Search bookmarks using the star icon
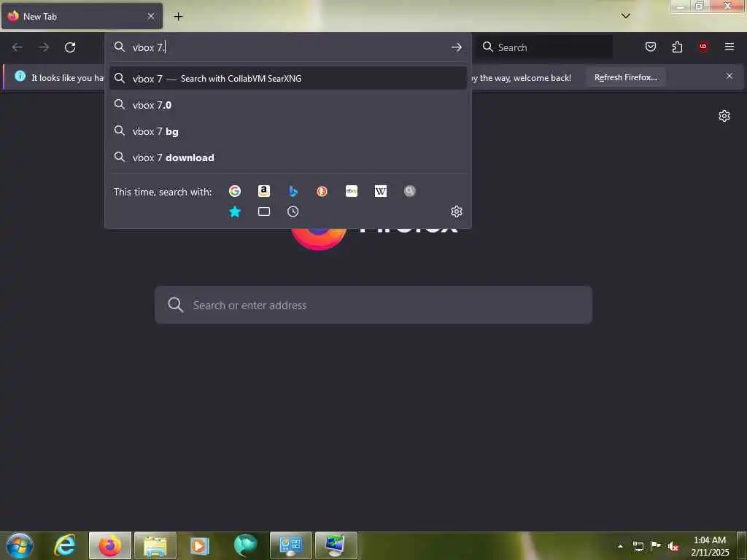The height and width of the screenshot is (560, 747). tap(235, 211)
